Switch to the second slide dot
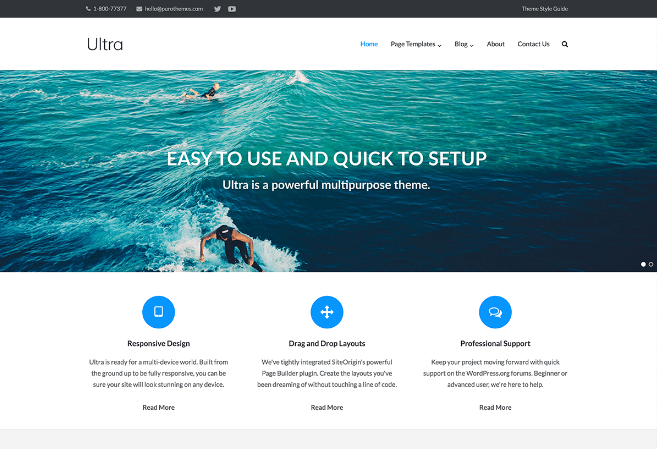 pyautogui.click(x=651, y=264)
